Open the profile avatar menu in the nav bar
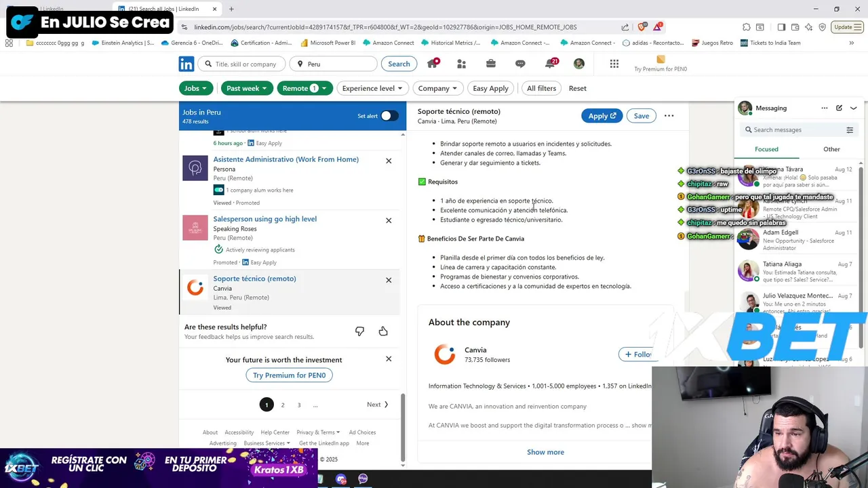Screen dimensions: 868x488 pyautogui.click(x=578, y=64)
